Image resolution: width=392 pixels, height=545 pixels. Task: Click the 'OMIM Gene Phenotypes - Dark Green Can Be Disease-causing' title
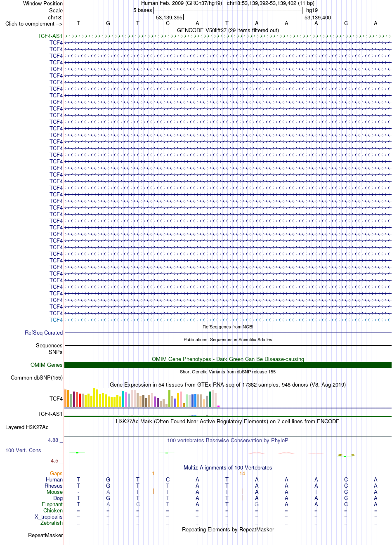(228, 359)
